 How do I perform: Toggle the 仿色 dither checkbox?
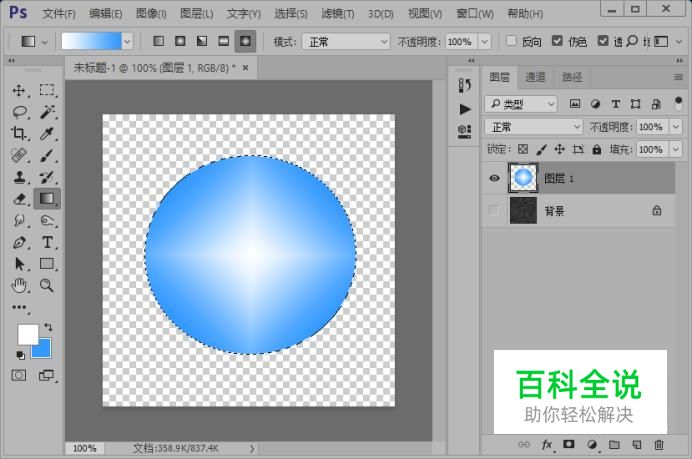[x=557, y=41]
